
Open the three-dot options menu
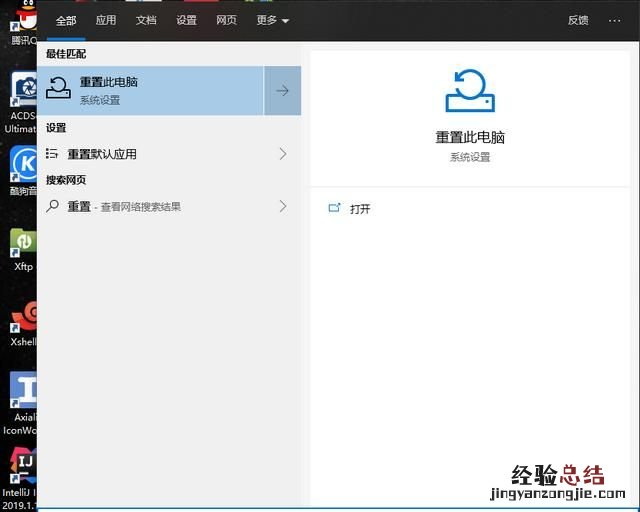tap(615, 20)
